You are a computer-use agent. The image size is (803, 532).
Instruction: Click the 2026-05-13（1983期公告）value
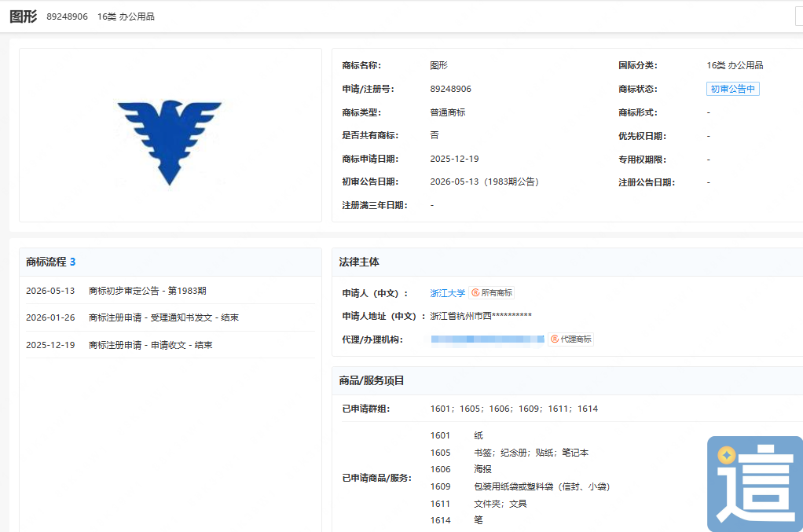pyautogui.click(x=485, y=182)
